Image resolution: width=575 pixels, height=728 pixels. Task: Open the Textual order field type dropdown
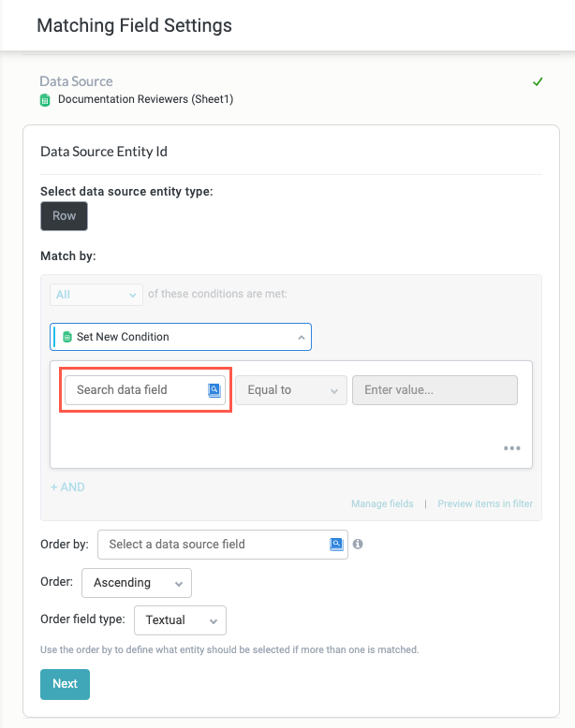(x=181, y=620)
